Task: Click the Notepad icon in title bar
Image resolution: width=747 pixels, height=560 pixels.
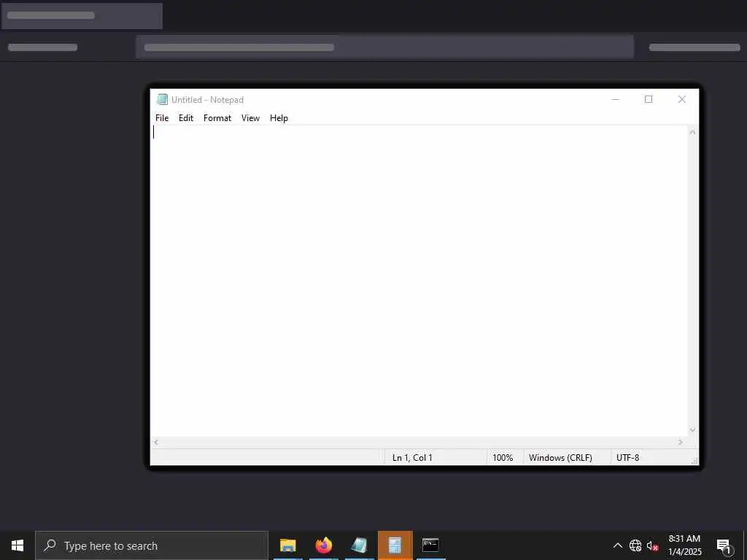Action: (162, 99)
